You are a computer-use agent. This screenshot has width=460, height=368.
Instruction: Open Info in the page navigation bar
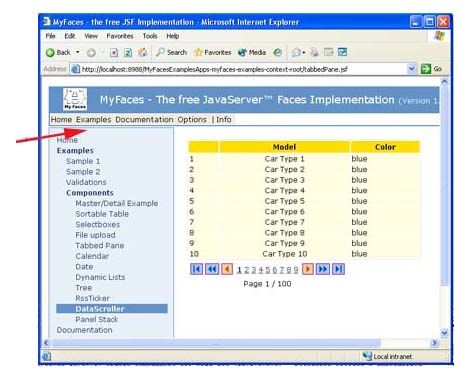(x=224, y=119)
